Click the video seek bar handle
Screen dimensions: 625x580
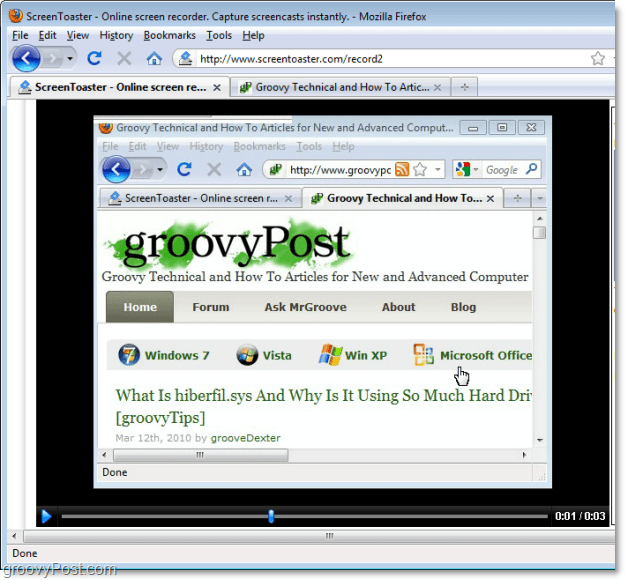271,516
